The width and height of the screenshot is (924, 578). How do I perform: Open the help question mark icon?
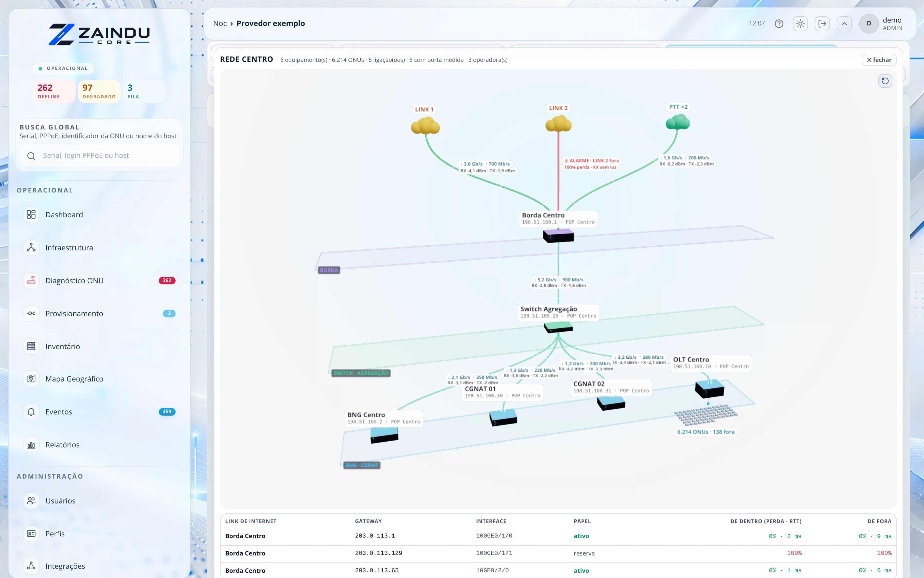(779, 24)
